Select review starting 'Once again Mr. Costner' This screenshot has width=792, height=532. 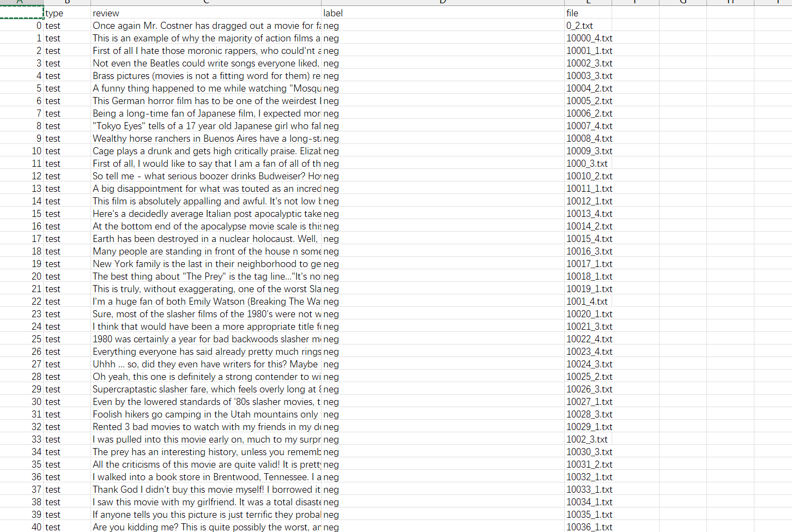pos(206,26)
